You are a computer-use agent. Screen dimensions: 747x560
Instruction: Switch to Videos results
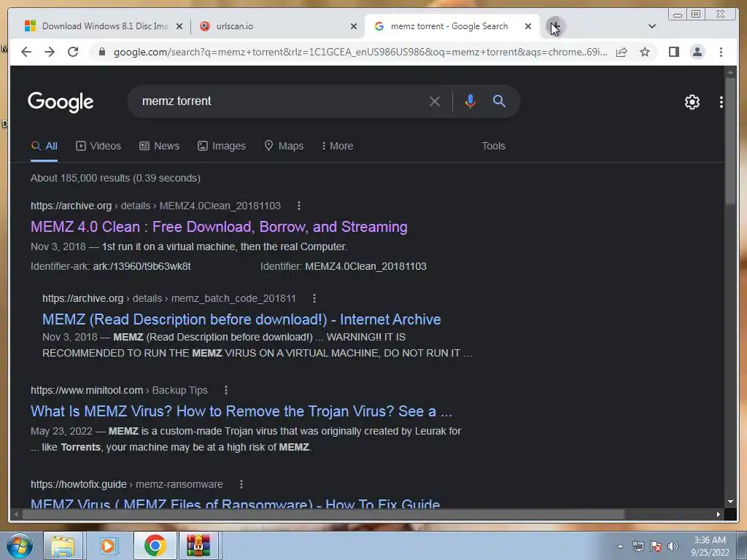[98, 146]
